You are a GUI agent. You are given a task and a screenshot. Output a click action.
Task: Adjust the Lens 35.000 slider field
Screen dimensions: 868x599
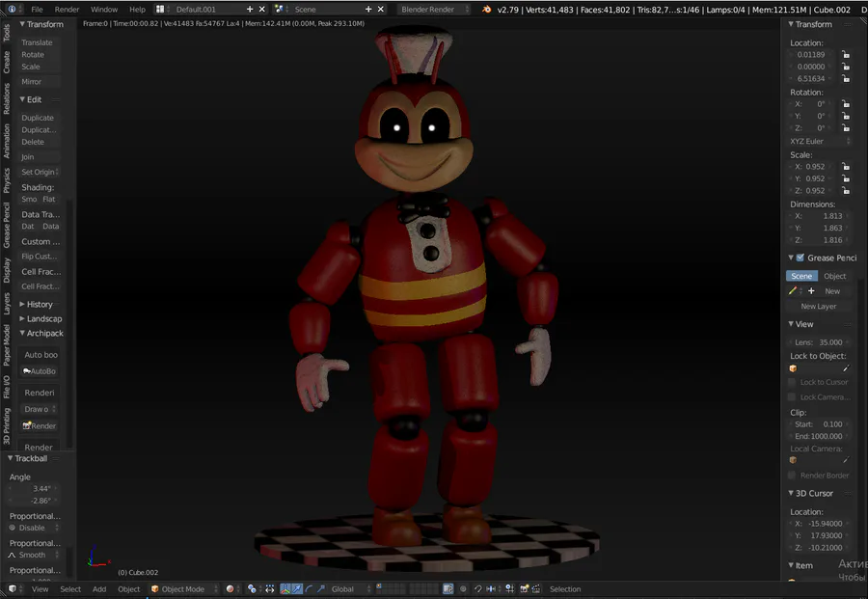[819, 341]
